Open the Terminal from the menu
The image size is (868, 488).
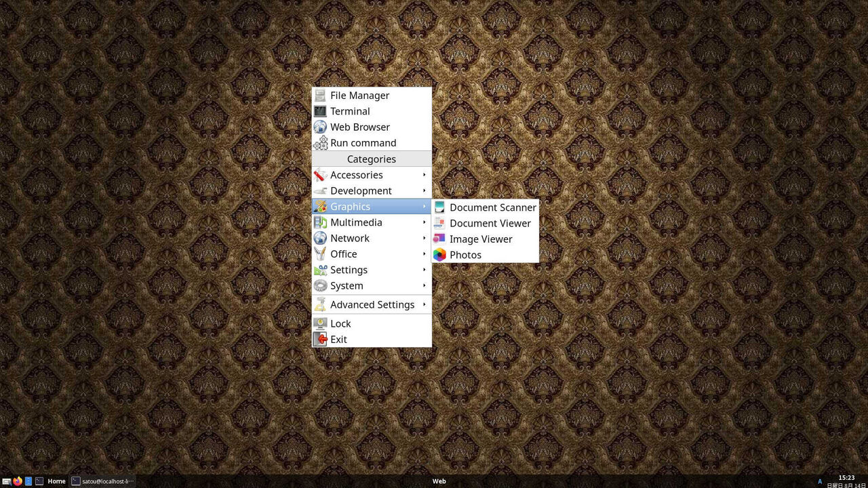[350, 111]
